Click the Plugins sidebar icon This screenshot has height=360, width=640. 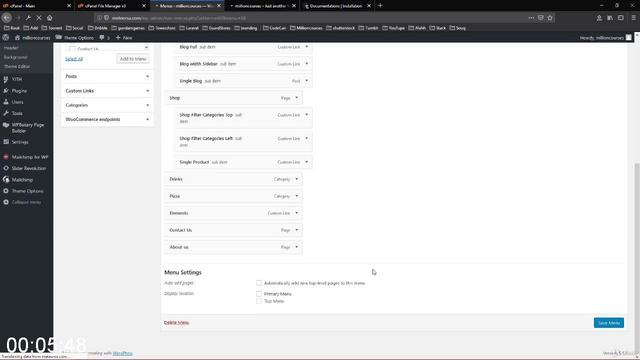click(x=6, y=91)
